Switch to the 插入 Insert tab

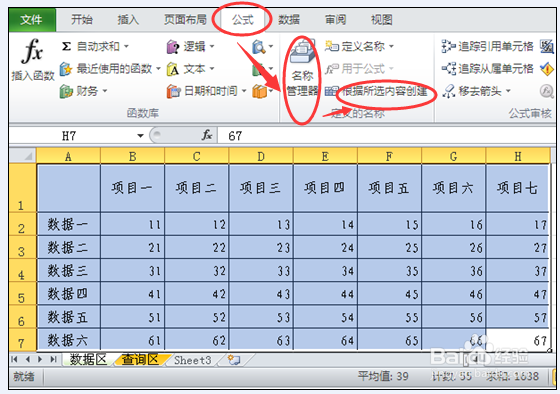coord(128,20)
